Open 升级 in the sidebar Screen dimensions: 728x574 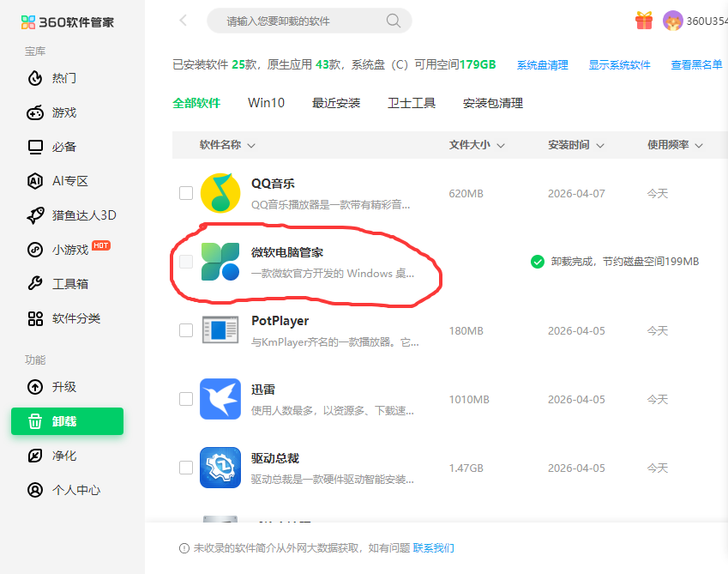pos(64,387)
